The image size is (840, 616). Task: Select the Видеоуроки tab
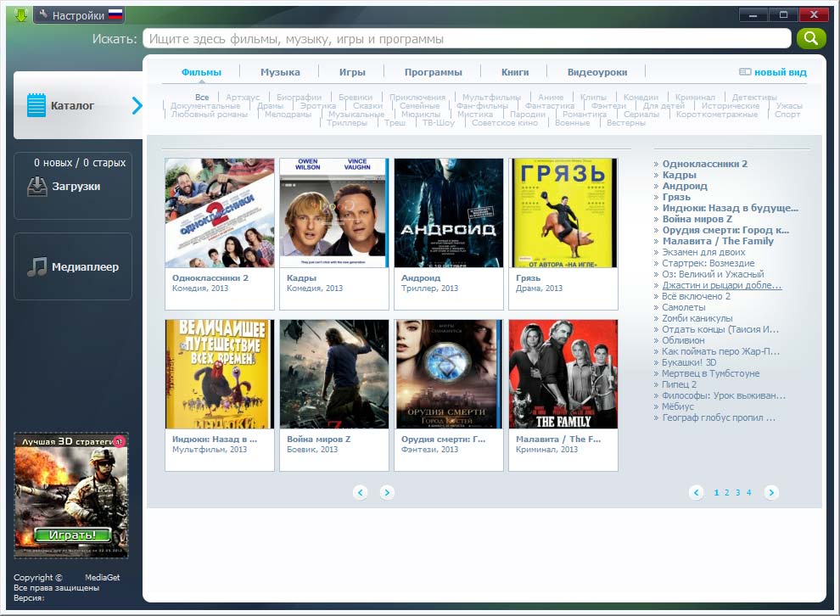pyautogui.click(x=597, y=72)
